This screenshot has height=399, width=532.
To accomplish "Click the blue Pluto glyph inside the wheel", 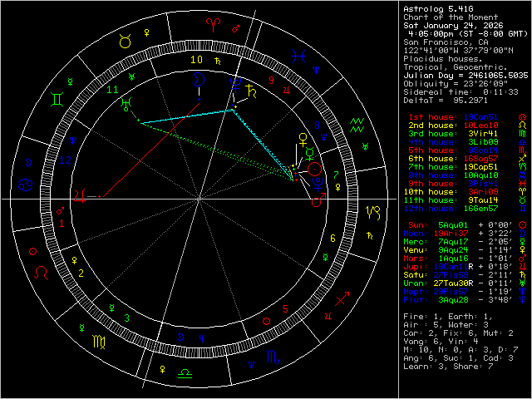I will 318,184.
